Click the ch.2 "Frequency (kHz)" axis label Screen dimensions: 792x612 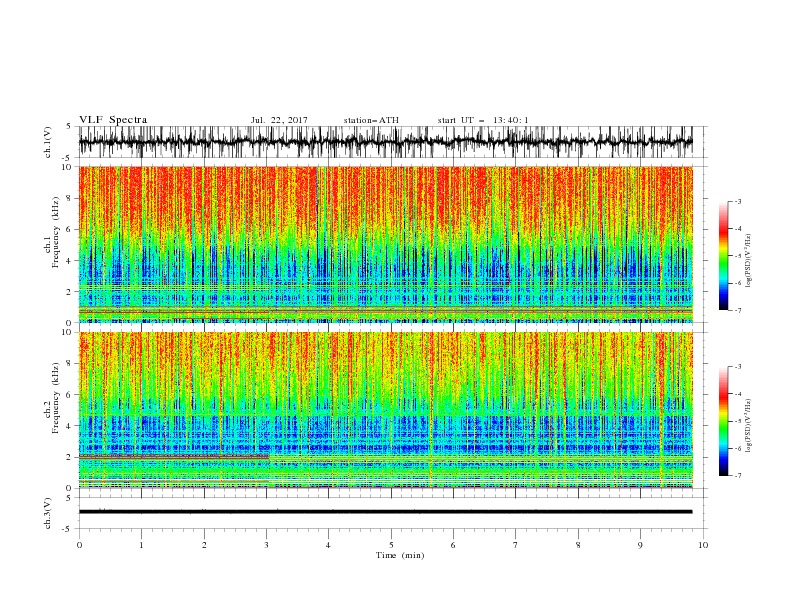56,398
